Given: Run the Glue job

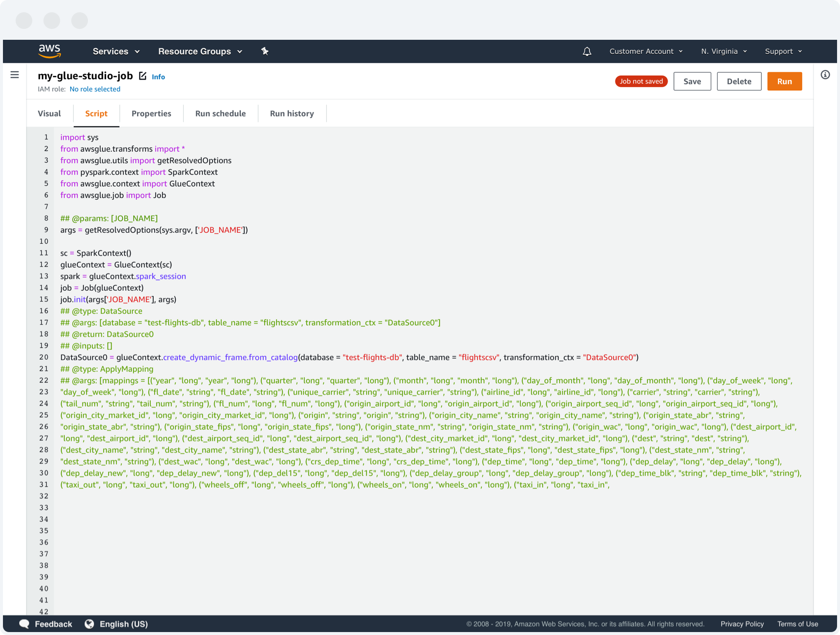Looking at the screenshot, I should [x=784, y=82].
